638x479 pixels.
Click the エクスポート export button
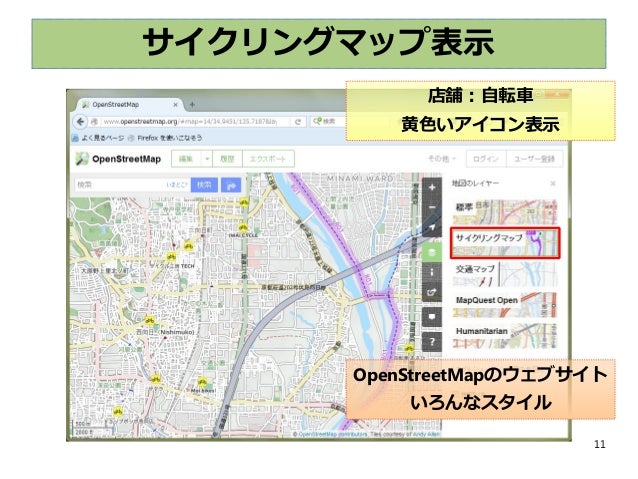268,159
